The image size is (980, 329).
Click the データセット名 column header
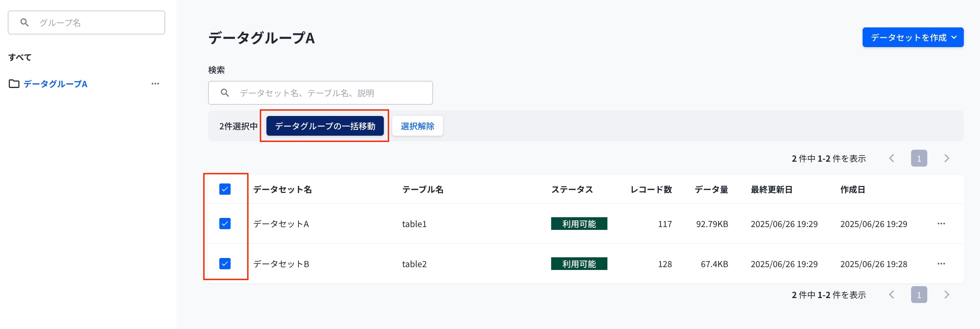coord(282,189)
